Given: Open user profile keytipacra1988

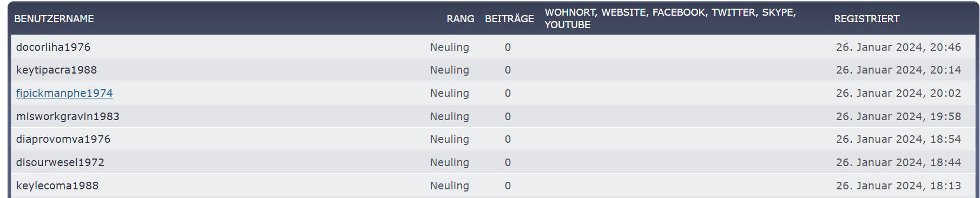Looking at the screenshot, I should (56, 70).
